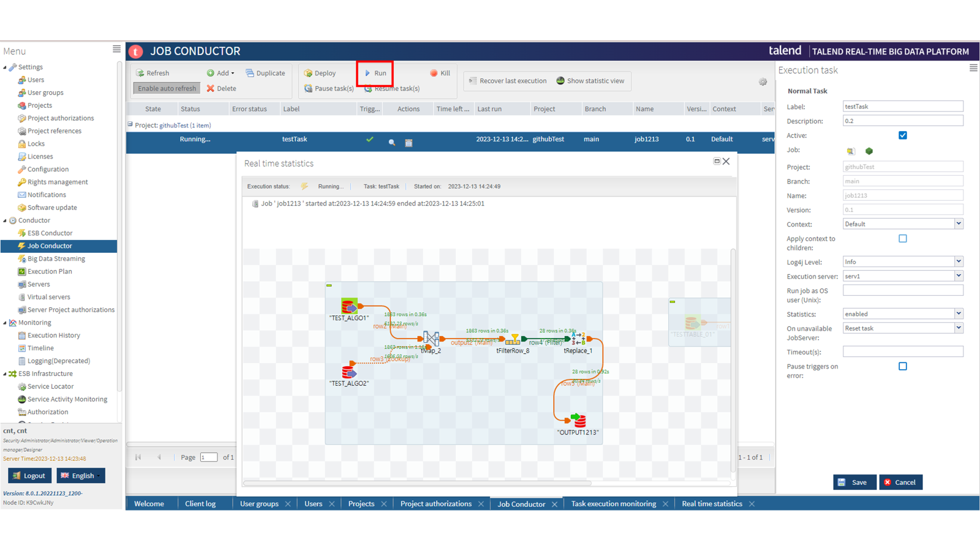Open the Add task dropdown
Viewport: 980px width, 551px height.
(221, 73)
